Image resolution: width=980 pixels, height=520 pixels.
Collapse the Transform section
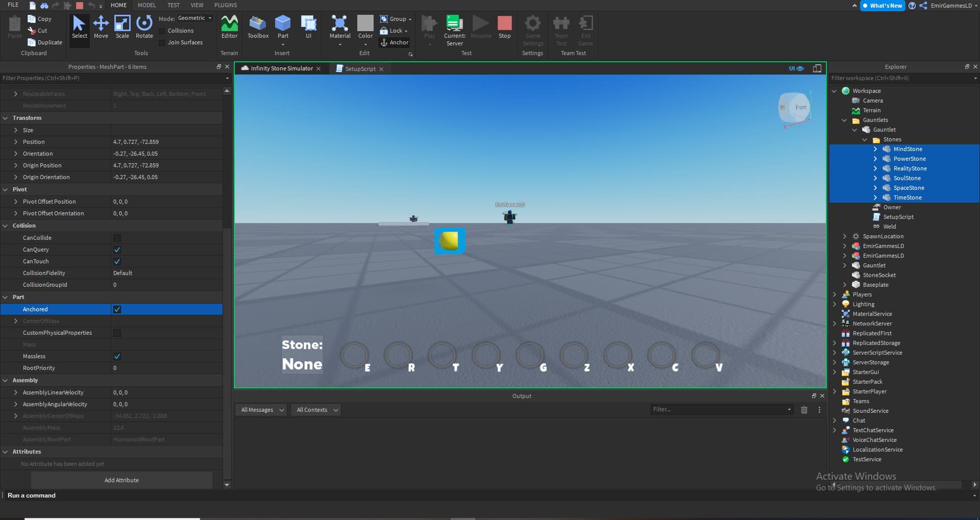[6, 118]
